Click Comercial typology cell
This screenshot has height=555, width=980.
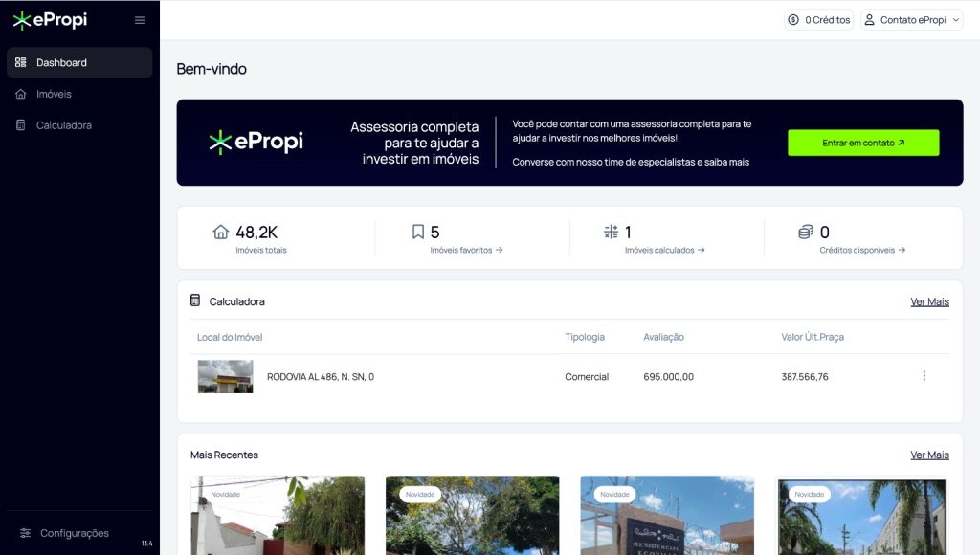click(x=587, y=377)
